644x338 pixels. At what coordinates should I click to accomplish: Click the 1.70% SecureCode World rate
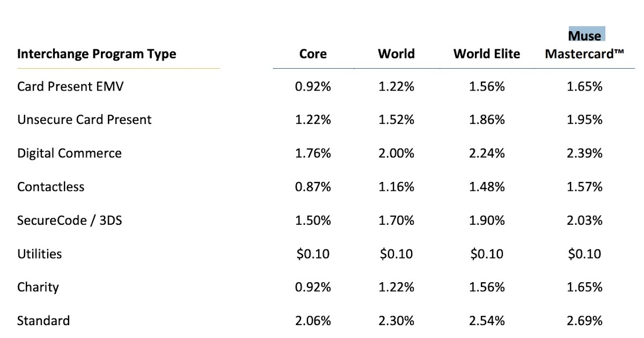tap(396, 220)
